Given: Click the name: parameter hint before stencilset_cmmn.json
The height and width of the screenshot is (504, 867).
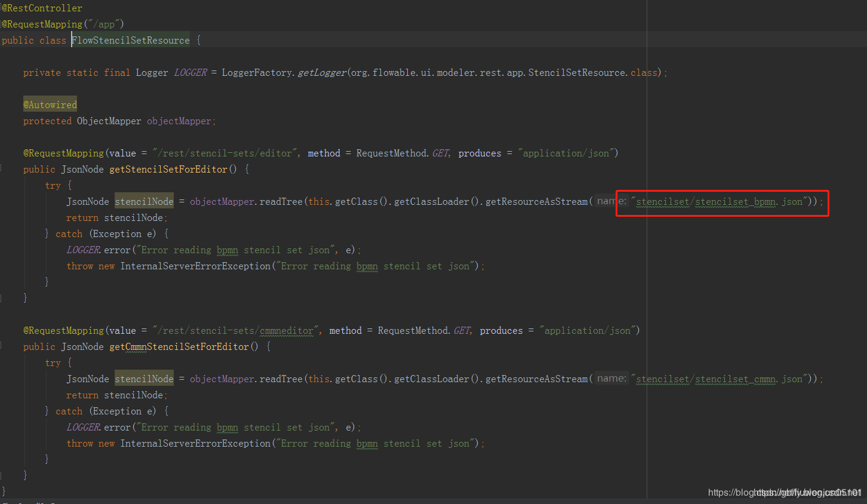Looking at the screenshot, I should tap(611, 379).
